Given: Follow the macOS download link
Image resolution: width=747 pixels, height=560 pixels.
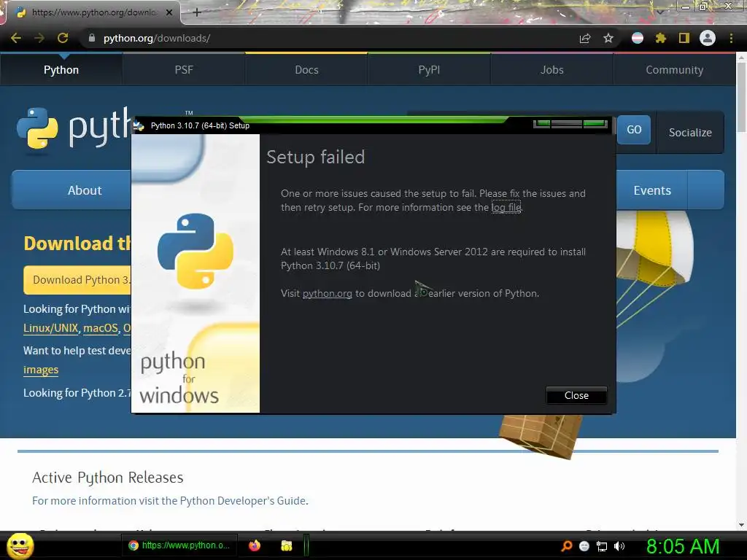Looking at the screenshot, I should (x=101, y=328).
